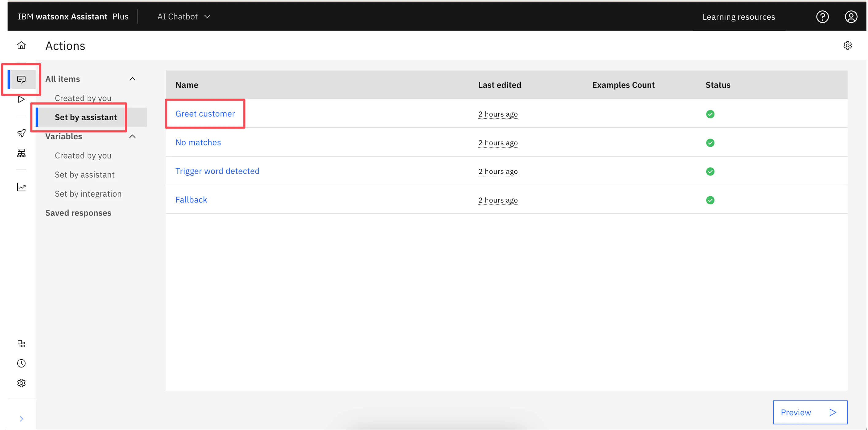Open the activity log clock icon
Screen dimensions: 868x430
pos(21,363)
